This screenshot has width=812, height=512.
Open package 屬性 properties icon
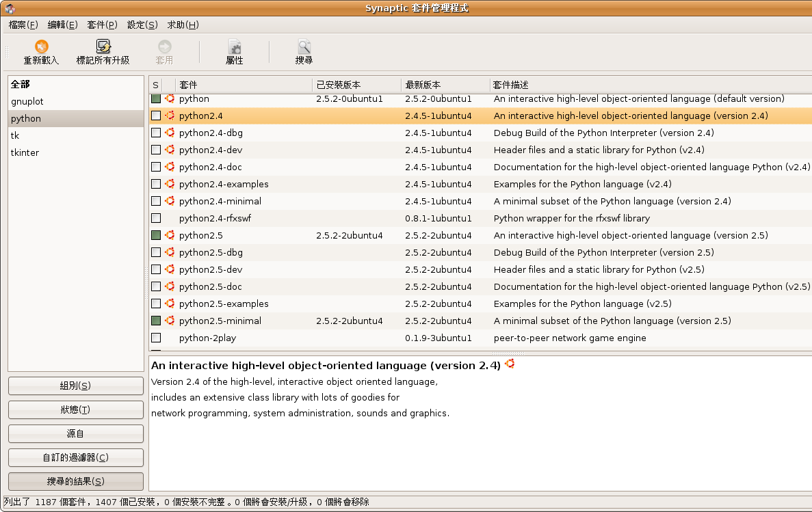point(235,46)
